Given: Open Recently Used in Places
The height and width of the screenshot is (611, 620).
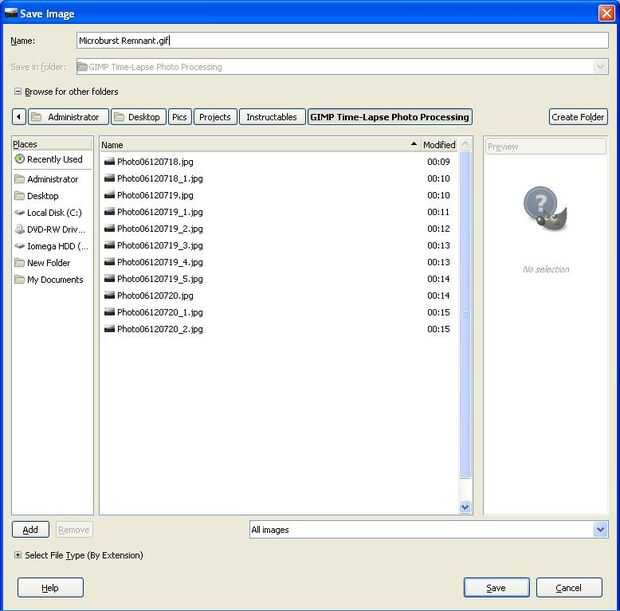Looking at the screenshot, I should point(52,159).
